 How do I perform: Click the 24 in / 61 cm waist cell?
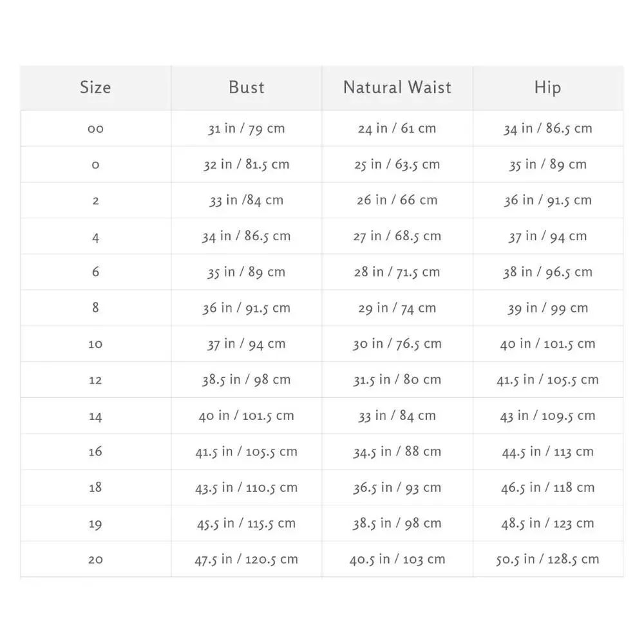coord(397,129)
